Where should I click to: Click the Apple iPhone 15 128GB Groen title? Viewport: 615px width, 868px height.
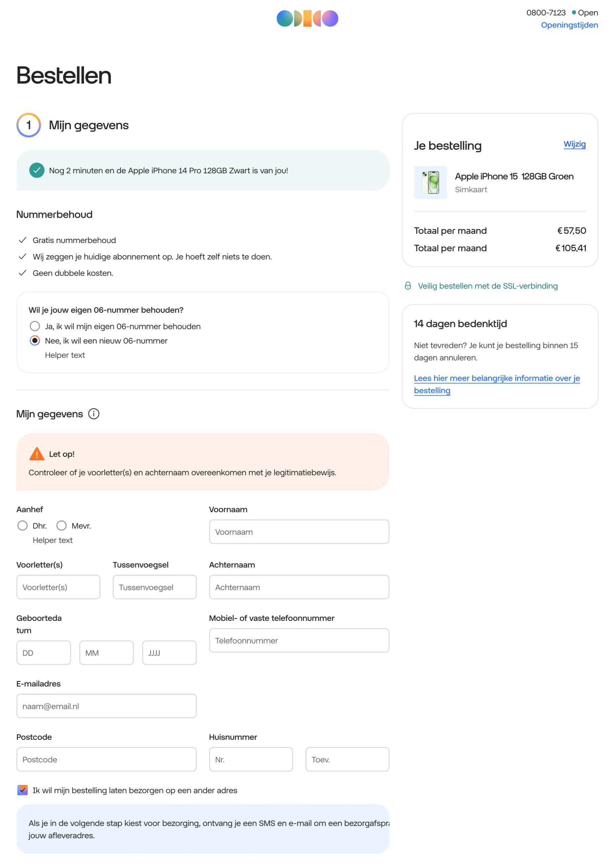click(514, 176)
